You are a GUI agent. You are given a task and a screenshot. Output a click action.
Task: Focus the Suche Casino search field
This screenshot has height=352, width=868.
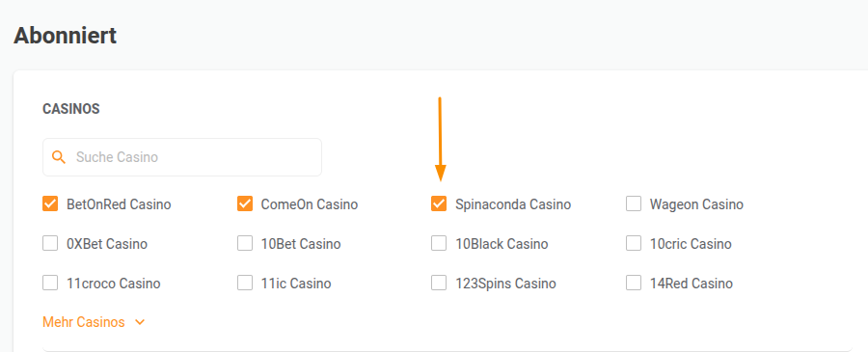(x=182, y=157)
